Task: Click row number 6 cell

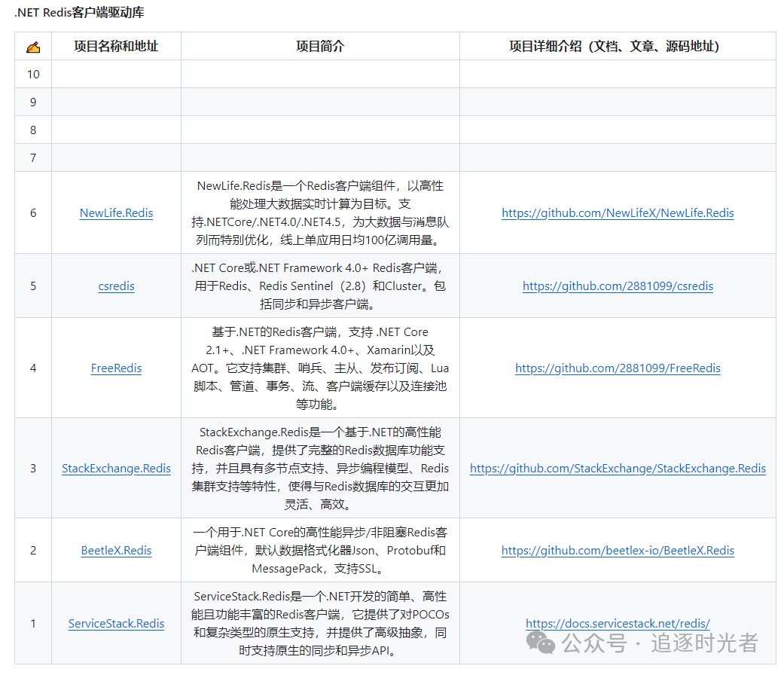Action: click(33, 213)
